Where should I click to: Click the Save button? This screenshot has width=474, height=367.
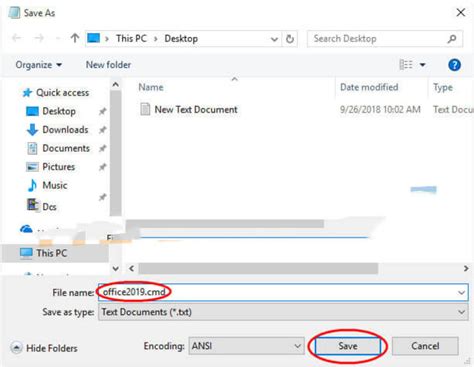348,346
